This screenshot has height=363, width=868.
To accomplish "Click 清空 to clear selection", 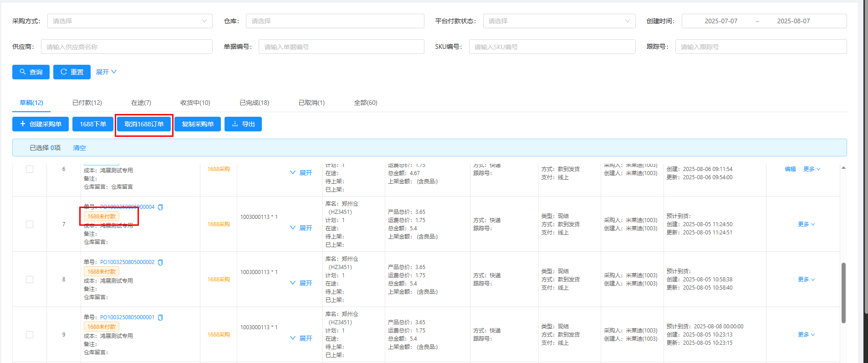I will 79,148.
